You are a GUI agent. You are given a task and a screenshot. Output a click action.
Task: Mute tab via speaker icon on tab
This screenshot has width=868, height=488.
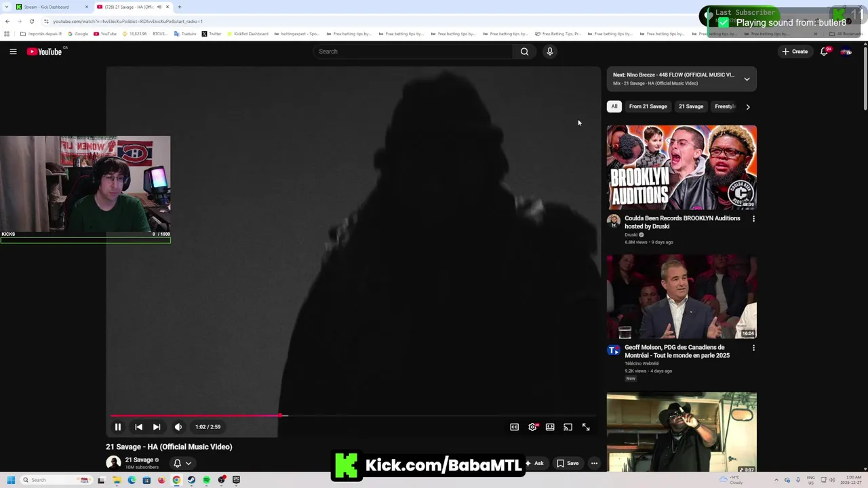159,7
